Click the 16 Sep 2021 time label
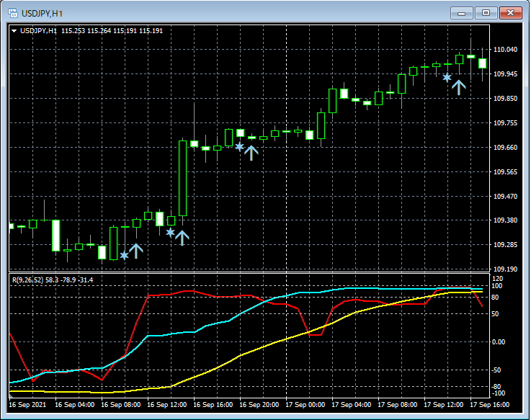The image size is (531, 420). [27, 405]
